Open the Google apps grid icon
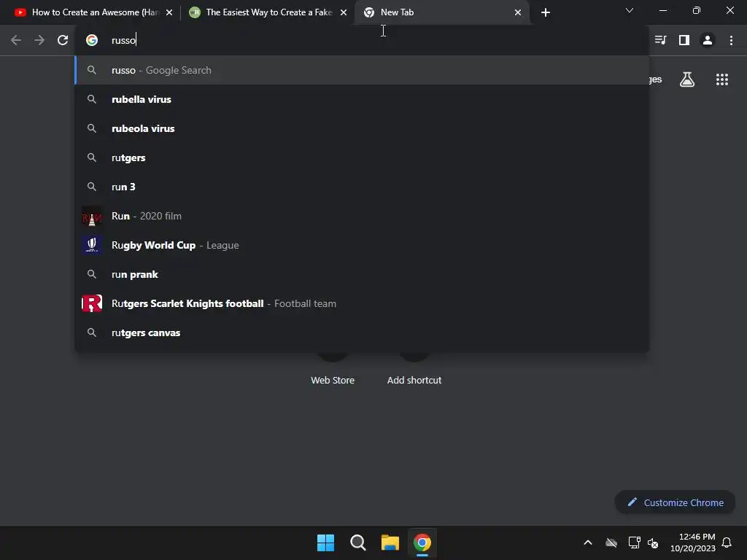Image resolution: width=747 pixels, height=560 pixels. pos(722,79)
